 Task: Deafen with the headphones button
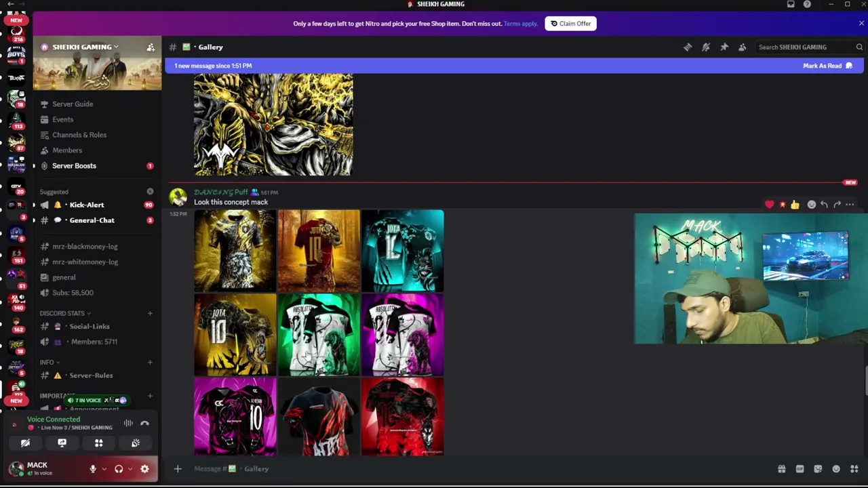pyautogui.click(x=119, y=469)
